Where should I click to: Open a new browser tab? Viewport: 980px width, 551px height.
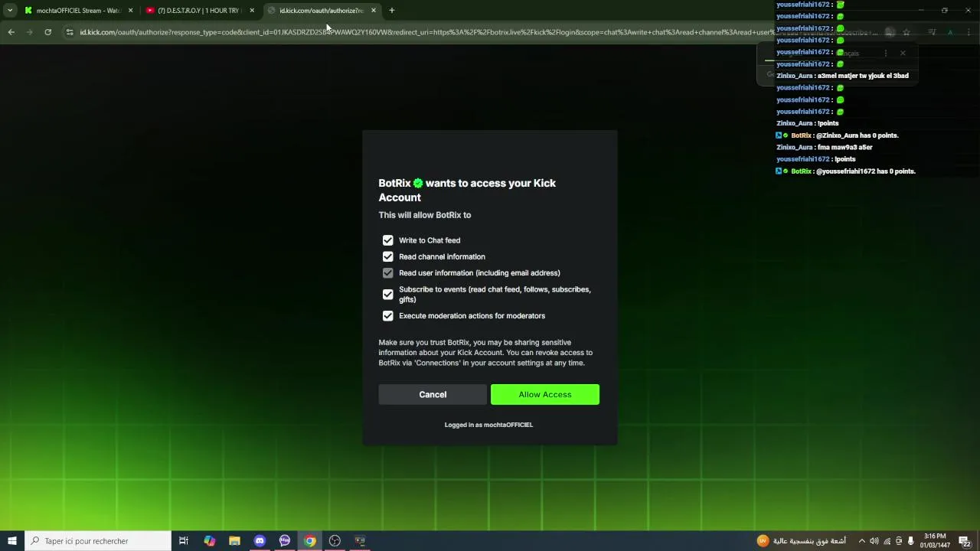pyautogui.click(x=392, y=11)
